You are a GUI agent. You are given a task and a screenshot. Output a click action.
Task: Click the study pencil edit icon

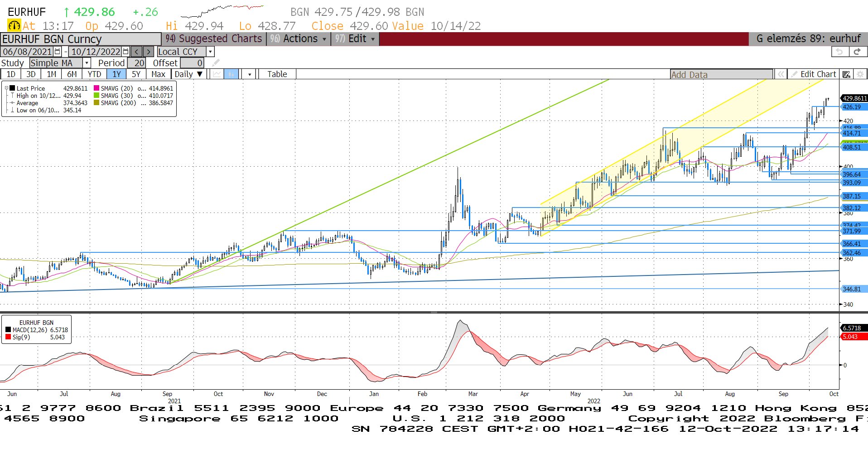click(x=216, y=63)
